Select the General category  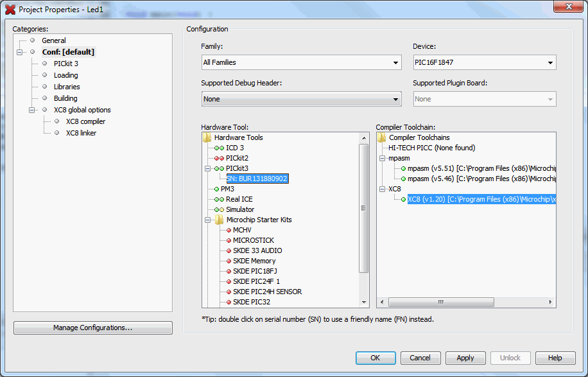point(54,40)
